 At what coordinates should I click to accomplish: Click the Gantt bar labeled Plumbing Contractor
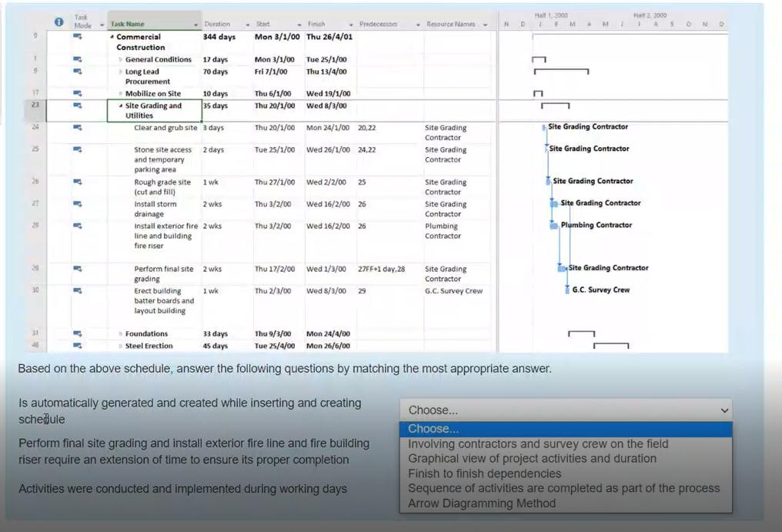tap(554, 226)
